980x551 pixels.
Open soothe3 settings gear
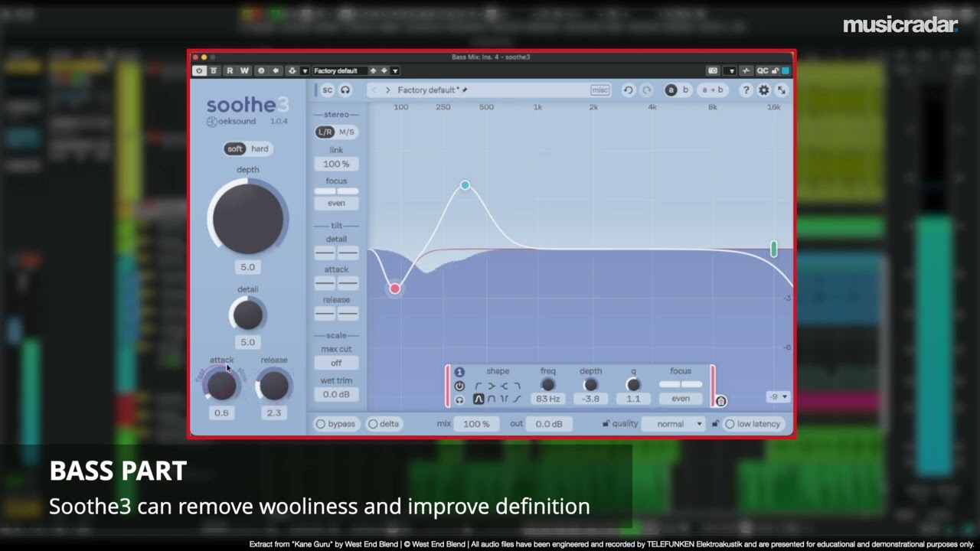coord(763,90)
